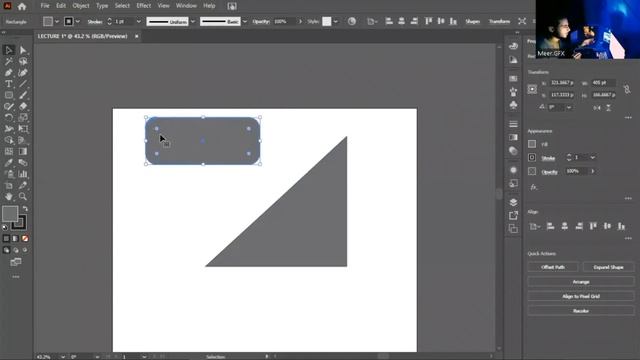
Task: Select the Free Transform tool
Action: pos(23,129)
